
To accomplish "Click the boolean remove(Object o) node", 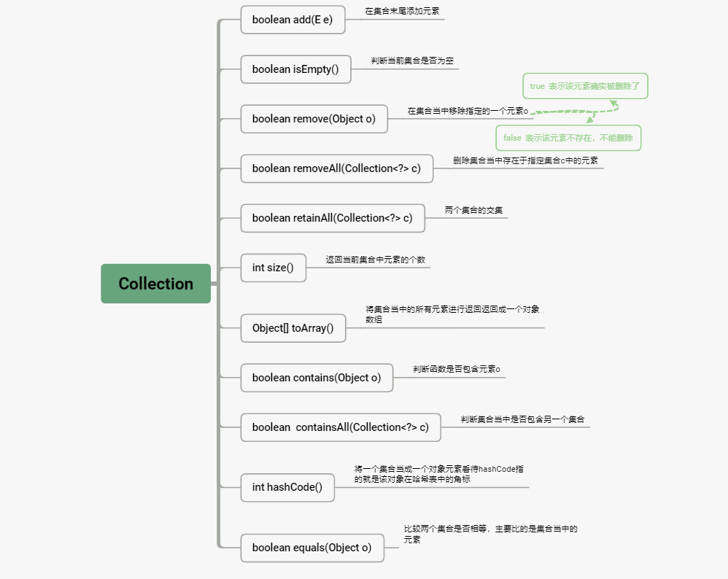I will [314, 119].
